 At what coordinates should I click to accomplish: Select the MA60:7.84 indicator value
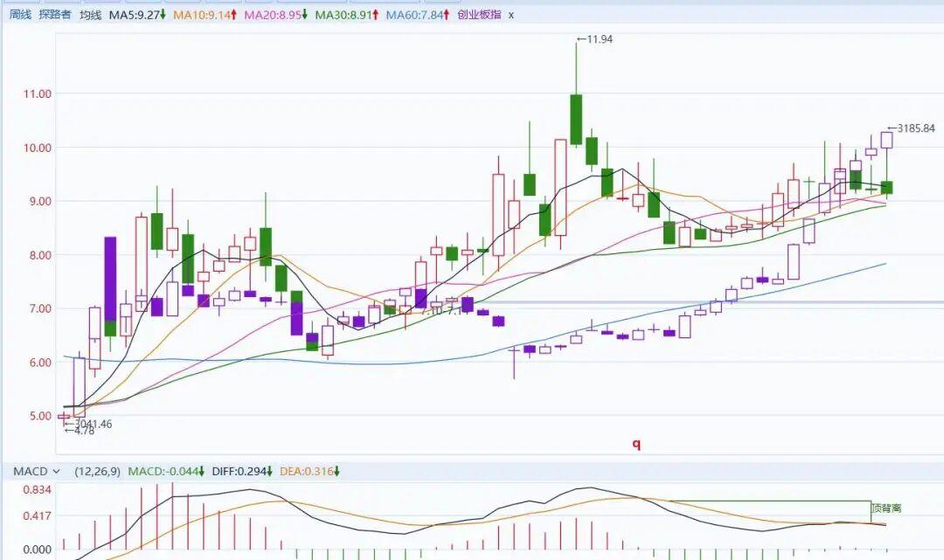click(x=418, y=15)
